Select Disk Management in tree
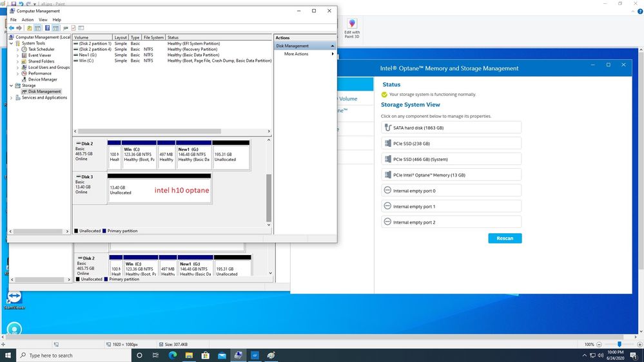Image resolution: width=644 pixels, height=362 pixels. [44, 91]
